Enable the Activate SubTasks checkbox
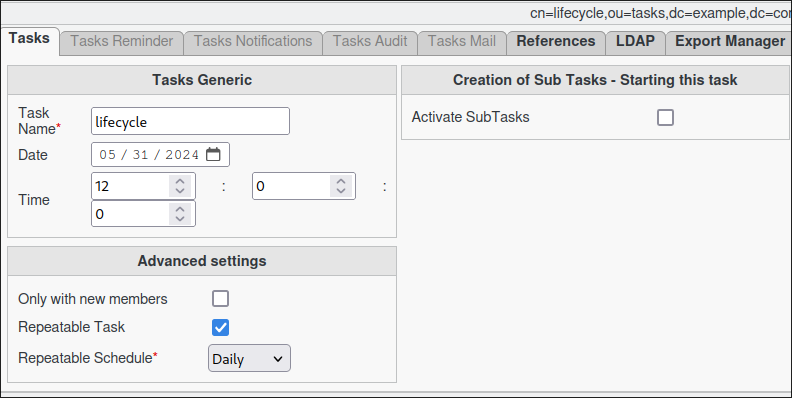Image resolution: width=792 pixels, height=398 pixels. tap(665, 118)
